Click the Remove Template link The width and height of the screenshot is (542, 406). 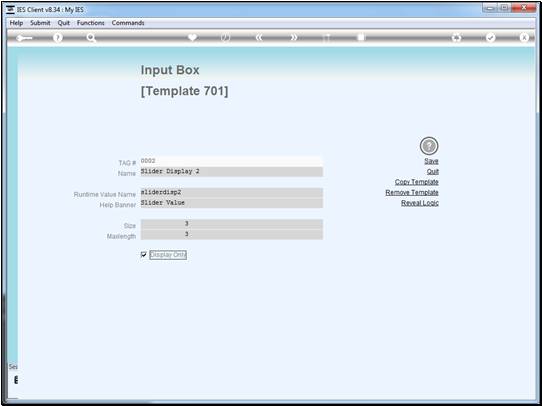click(x=412, y=192)
